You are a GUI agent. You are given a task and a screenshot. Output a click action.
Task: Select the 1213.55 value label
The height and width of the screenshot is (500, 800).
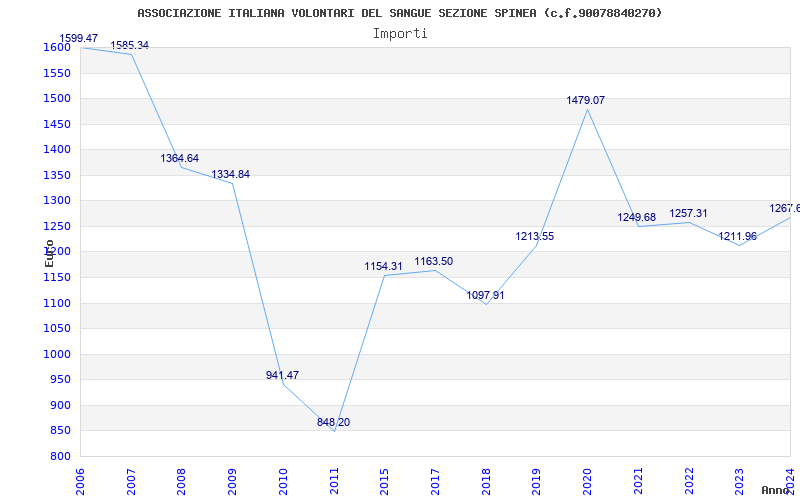click(x=535, y=237)
